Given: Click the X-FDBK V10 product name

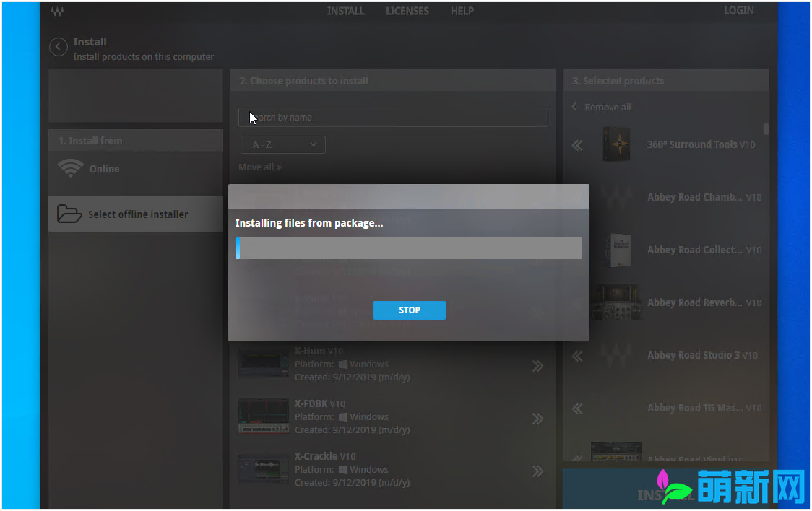Looking at the screenshot, I should click(x=320, y=403).
